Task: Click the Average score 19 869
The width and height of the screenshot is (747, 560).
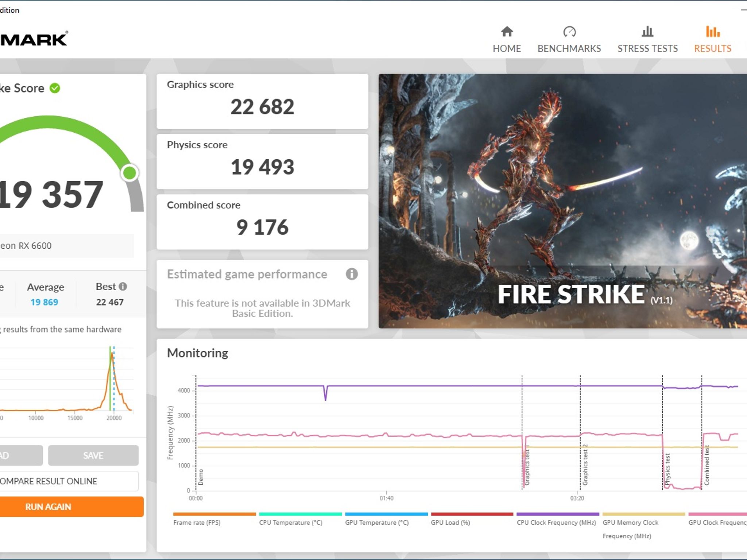Action: pos(44,302)
